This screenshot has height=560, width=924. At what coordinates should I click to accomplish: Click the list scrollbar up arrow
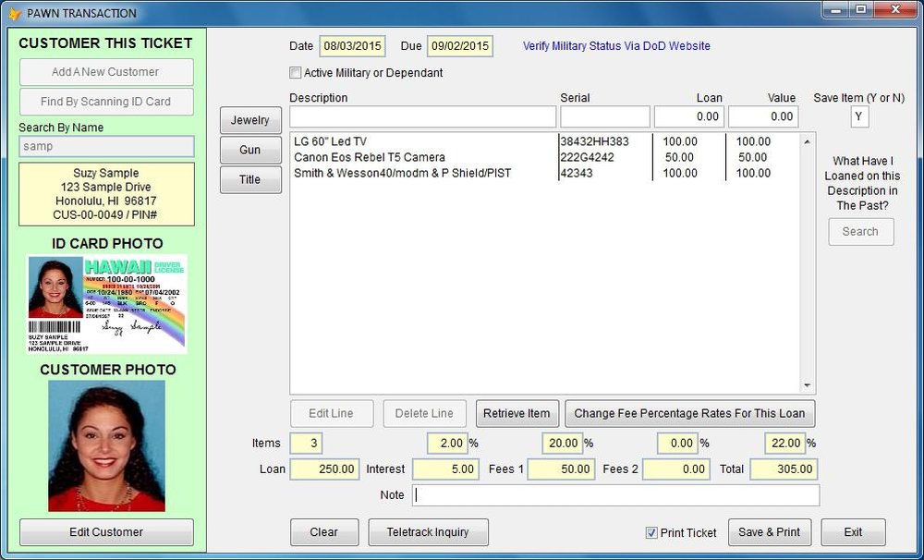[x=807, y=142]
